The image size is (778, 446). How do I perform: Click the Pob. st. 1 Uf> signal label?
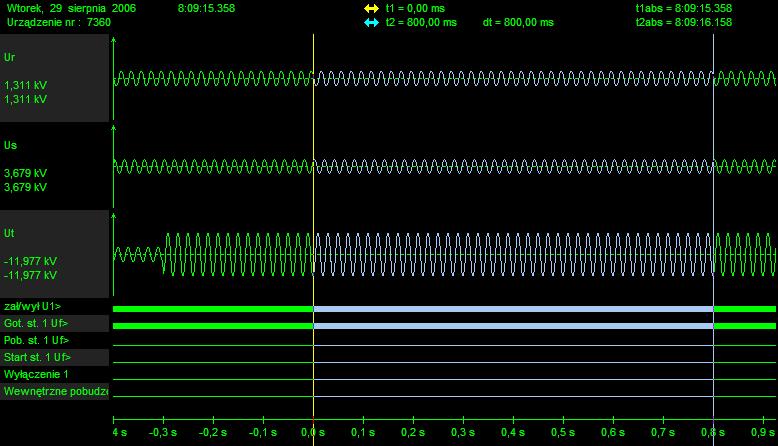[36, 340]
